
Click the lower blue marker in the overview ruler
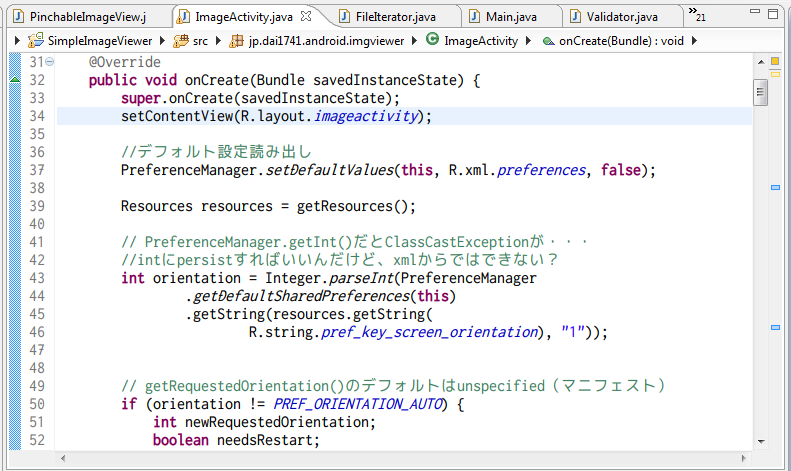point(775,328)
